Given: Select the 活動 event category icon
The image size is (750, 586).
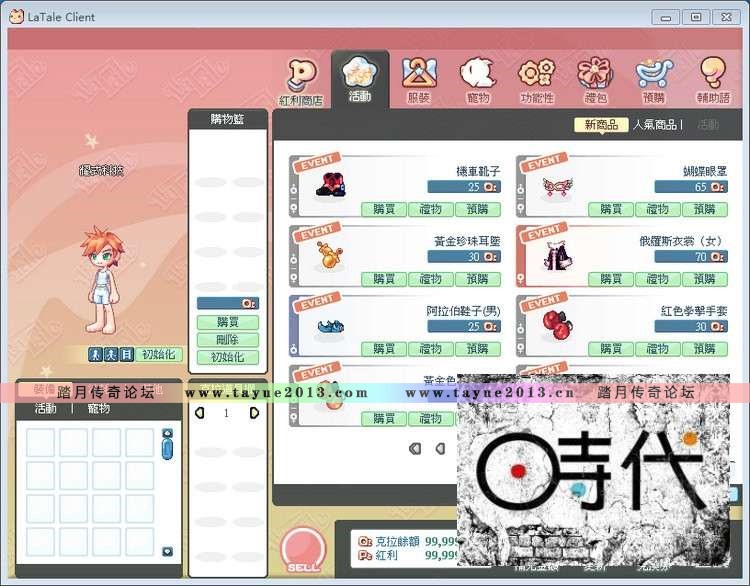Looking at the screenshot, I should 360,79.
